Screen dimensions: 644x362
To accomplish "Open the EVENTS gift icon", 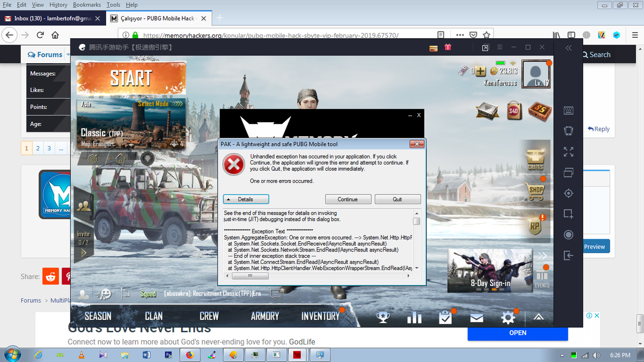I will pos(542,277).
